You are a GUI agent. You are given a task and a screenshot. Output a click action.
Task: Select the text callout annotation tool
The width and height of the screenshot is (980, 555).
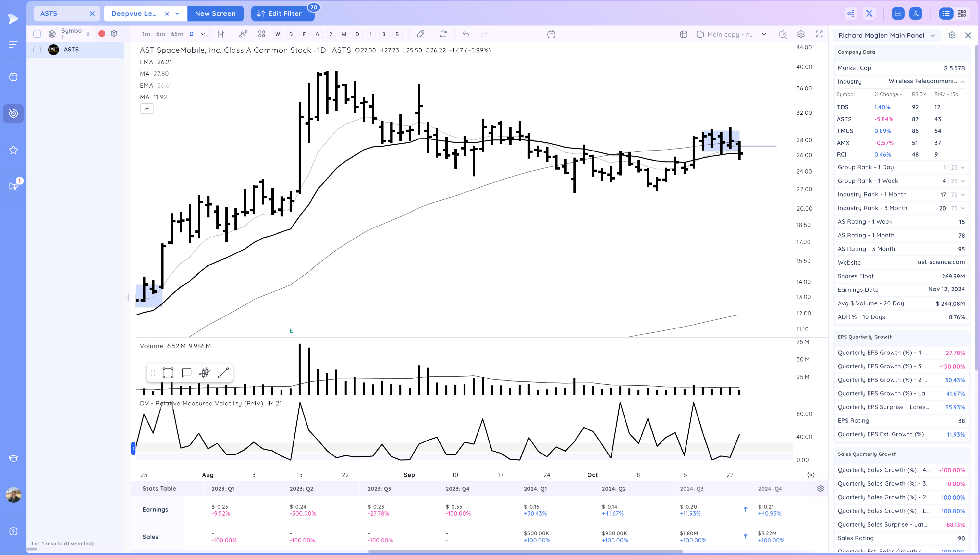click(187, 372)
